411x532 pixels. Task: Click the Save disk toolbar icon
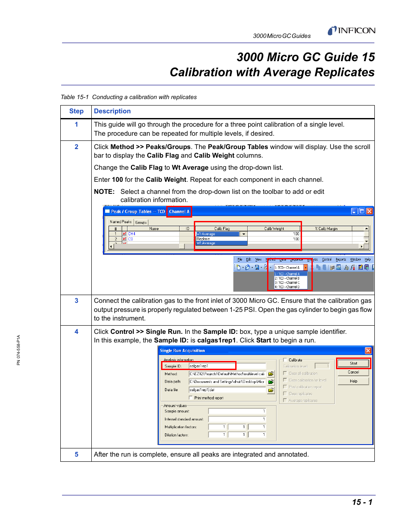click(257, 268)
